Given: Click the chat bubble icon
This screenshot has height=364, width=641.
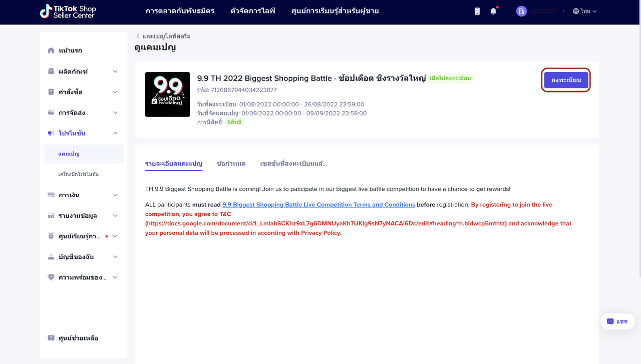Looking at the screenshot, I should pyautogui.click(x=610, y=321).
